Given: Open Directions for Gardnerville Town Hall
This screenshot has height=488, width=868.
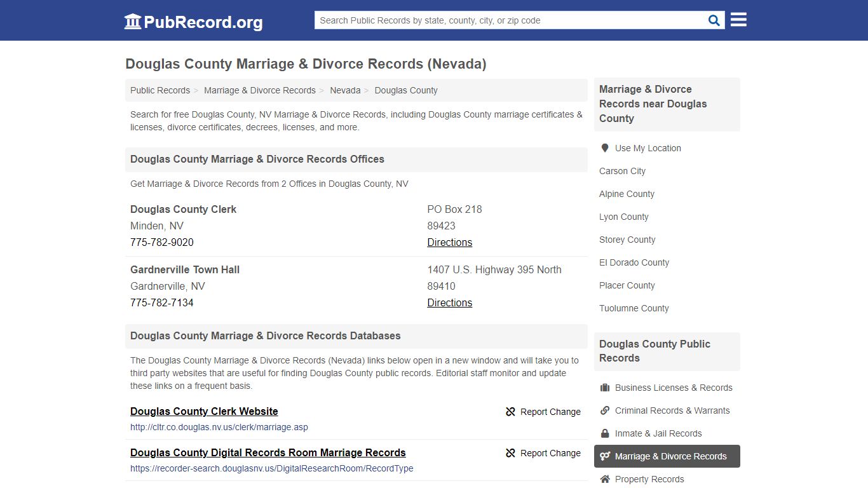Looking at the screenshot, I should coord(450,302).
